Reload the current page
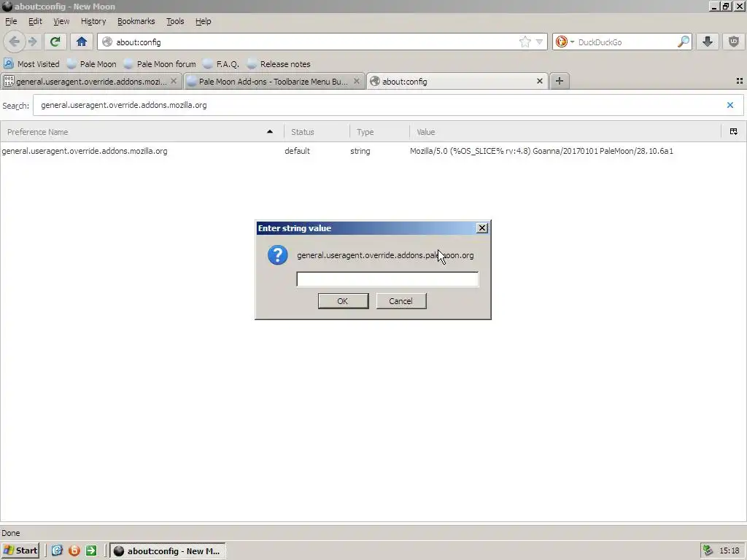 55,42
